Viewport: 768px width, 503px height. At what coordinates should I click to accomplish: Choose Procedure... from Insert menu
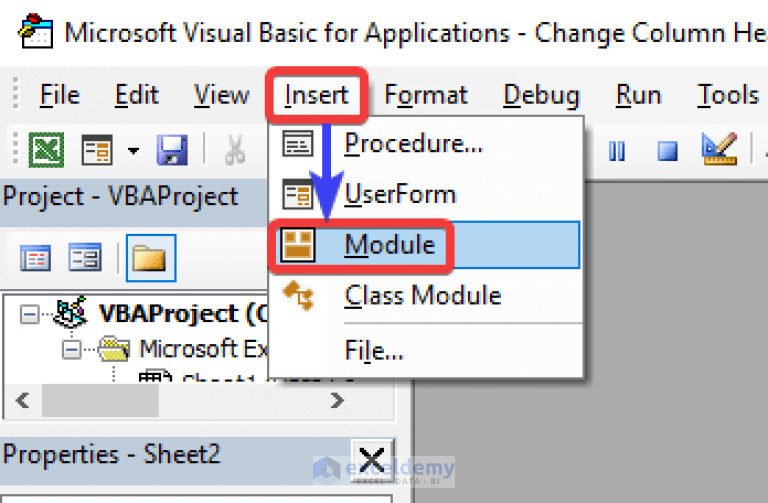[x=413, y=144]
